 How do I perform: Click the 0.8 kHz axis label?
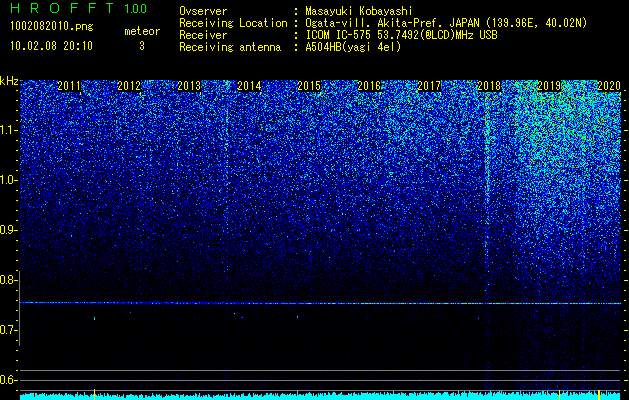point(8,280)
